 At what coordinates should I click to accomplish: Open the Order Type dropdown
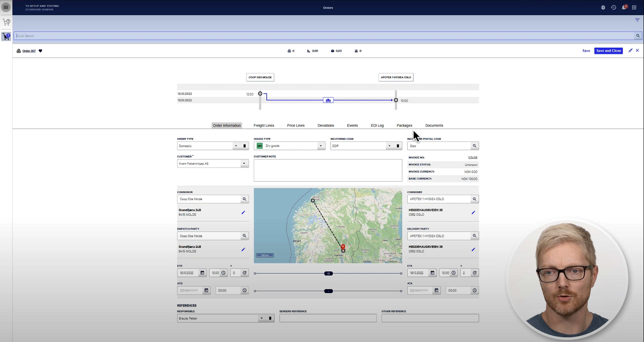[x=236, y=146]
